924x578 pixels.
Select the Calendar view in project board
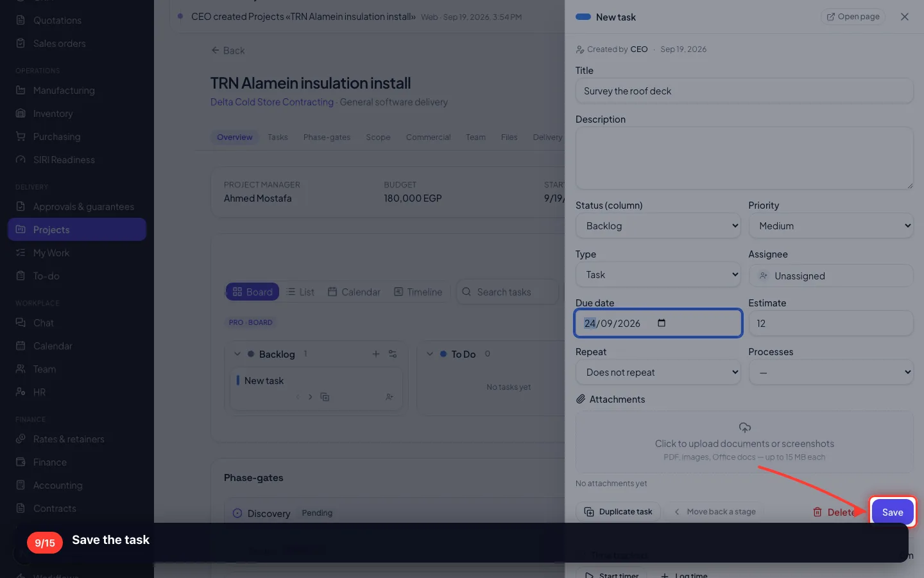tap(354, 292)
